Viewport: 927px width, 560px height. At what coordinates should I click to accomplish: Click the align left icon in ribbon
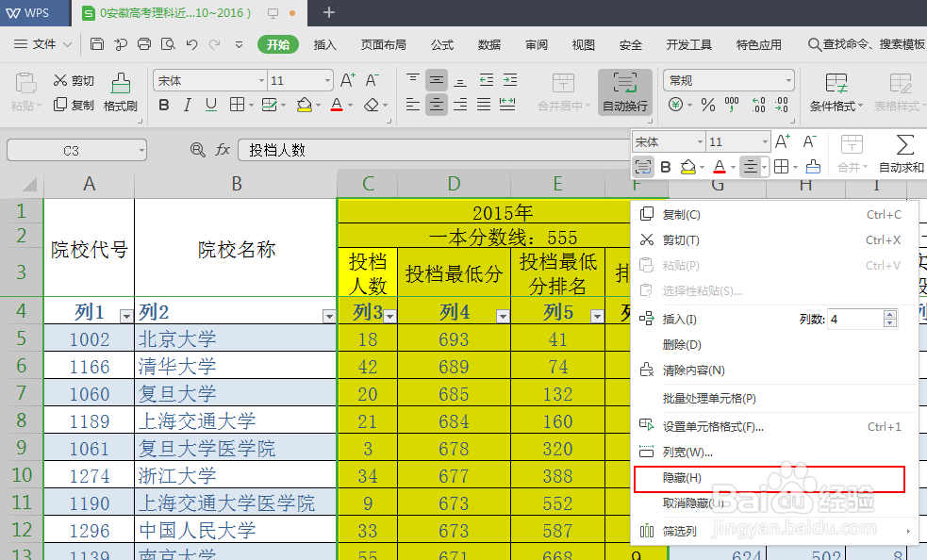pos(413,105)
